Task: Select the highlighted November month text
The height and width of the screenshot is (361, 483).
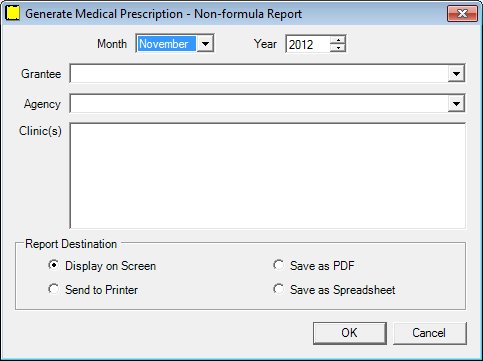Action: 166,44
